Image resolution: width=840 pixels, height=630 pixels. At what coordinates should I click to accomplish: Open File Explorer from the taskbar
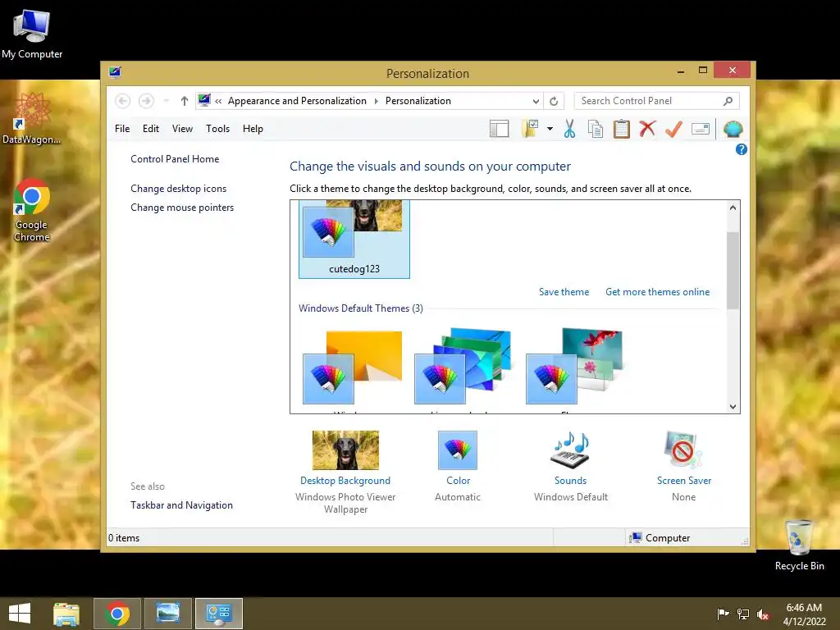click(x=66, y=614)
